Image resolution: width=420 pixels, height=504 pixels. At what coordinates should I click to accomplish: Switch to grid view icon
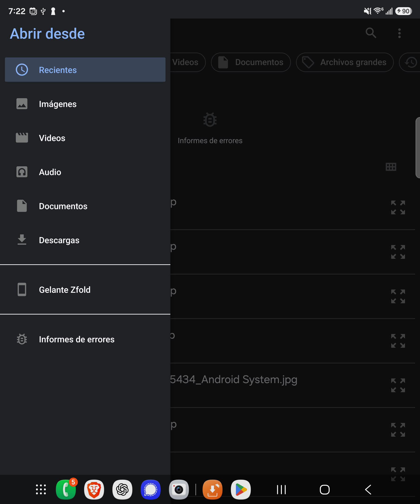391,167
